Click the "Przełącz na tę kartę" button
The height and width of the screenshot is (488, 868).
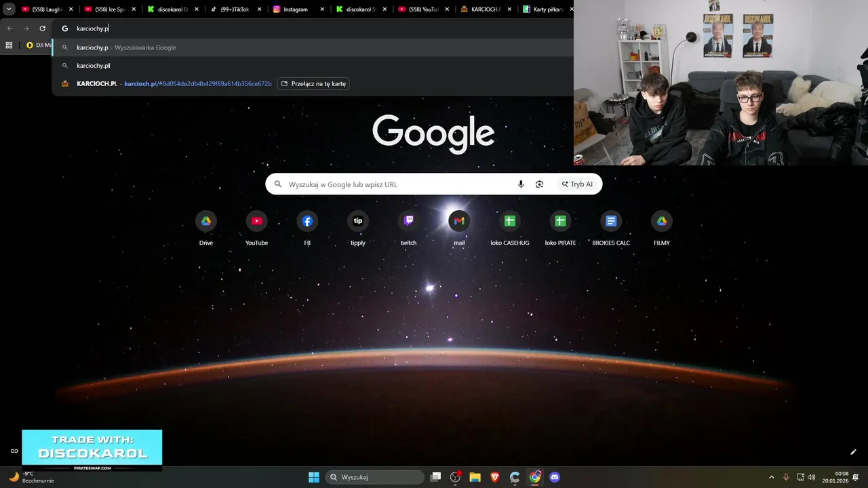point(313,83)
